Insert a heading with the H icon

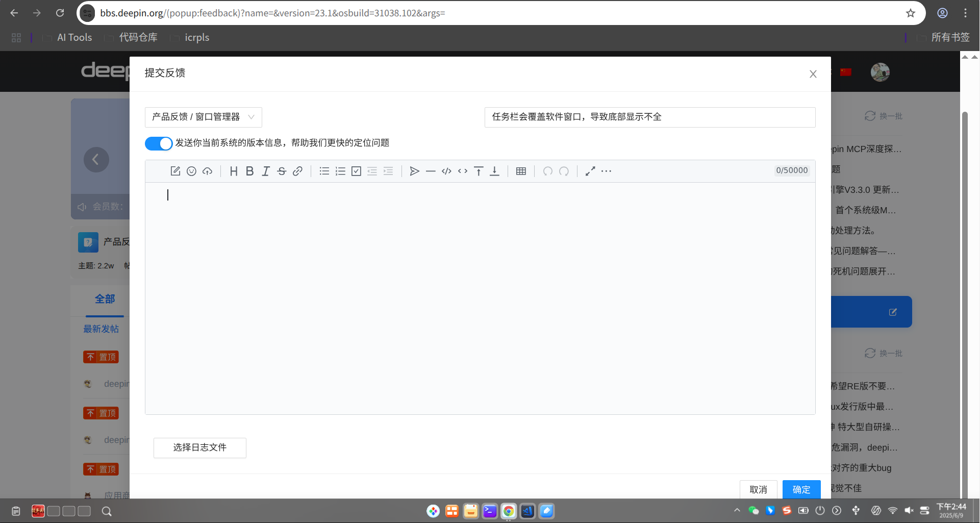(234, 171)
